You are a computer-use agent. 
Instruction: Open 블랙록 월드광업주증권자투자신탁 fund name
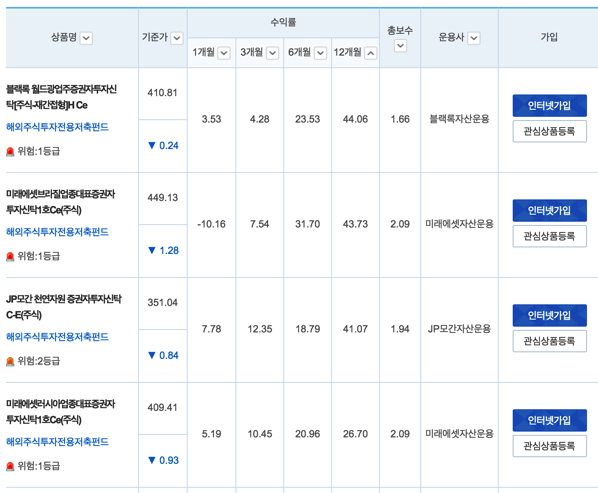click(61, 97)
